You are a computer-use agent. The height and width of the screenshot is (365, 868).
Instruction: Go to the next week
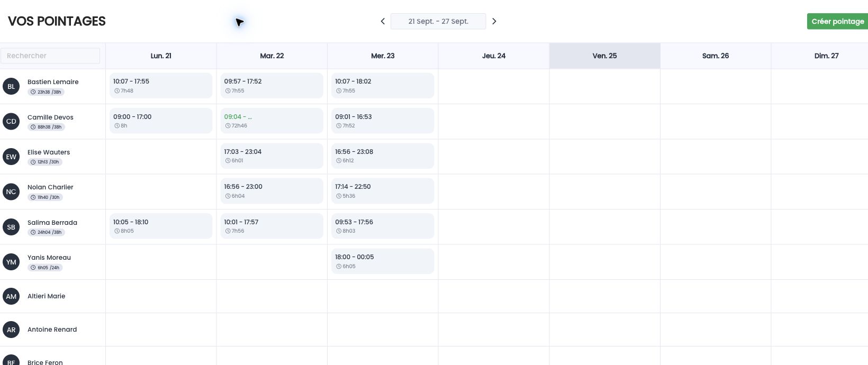(x=494, y=21)
